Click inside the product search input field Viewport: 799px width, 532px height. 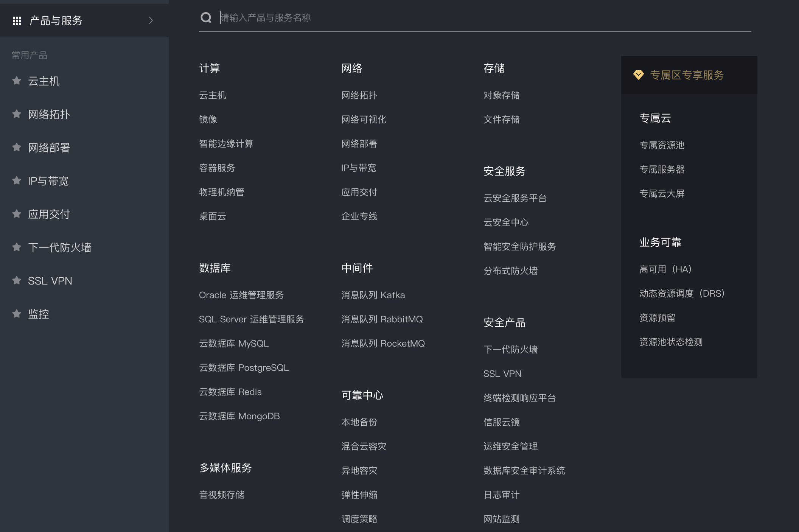click(378, 17)
